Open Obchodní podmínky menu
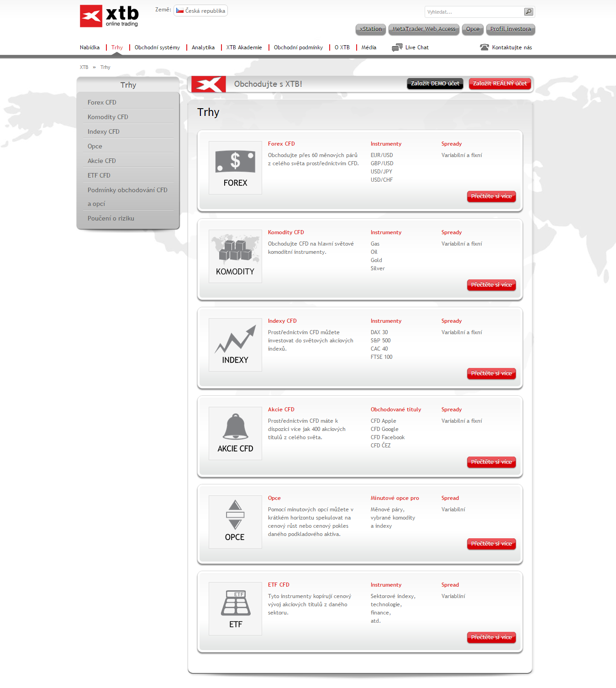616x688 pixels. coord(298,47)
